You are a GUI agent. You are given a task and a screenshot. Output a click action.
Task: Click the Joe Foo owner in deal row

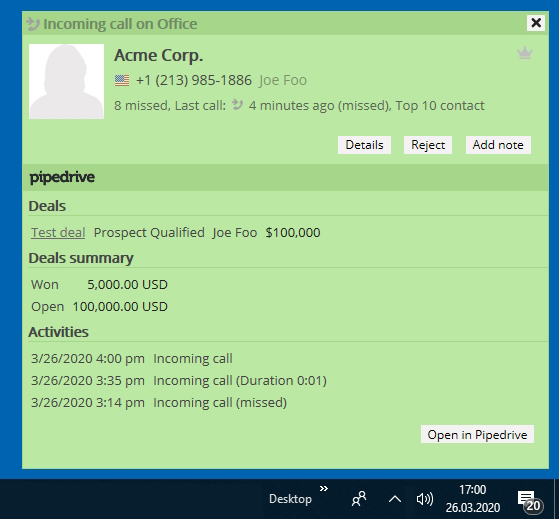(x=235, y=232)
